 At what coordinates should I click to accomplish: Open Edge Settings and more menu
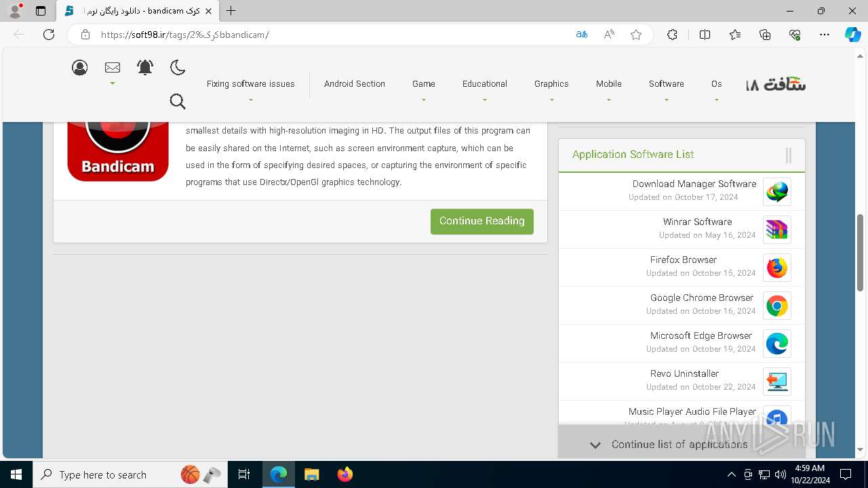click(825, 35)
